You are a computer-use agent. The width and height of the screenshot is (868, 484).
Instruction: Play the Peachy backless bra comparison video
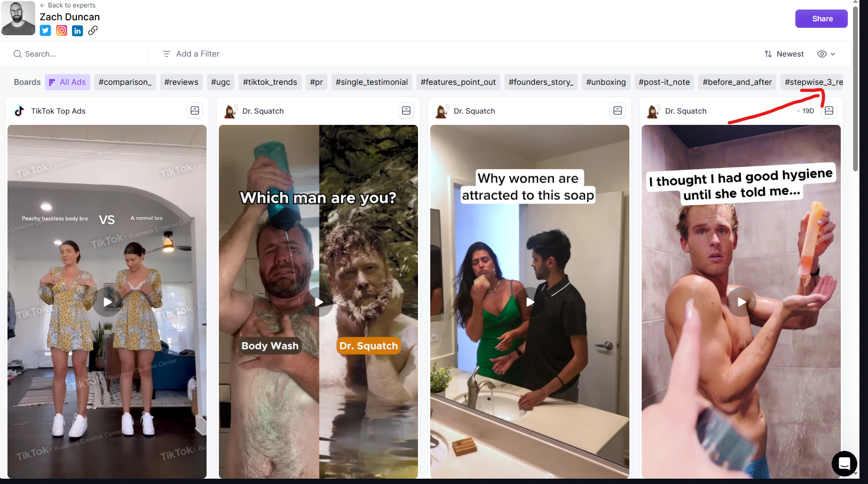point(107,302)
